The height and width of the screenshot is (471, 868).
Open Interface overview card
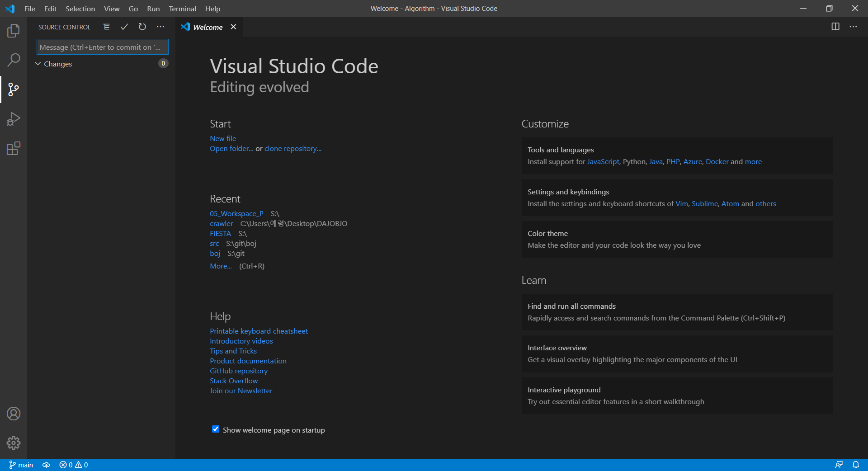click(677, 354)
